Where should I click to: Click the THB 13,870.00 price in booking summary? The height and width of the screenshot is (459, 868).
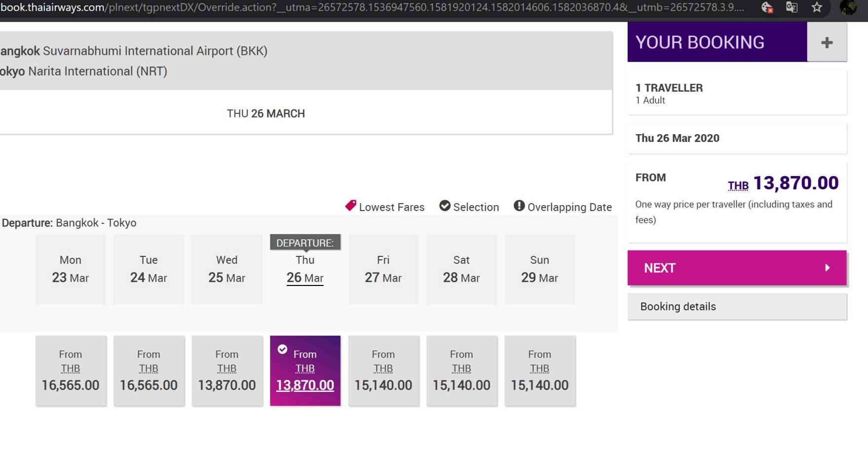click(x=783, y=183)
